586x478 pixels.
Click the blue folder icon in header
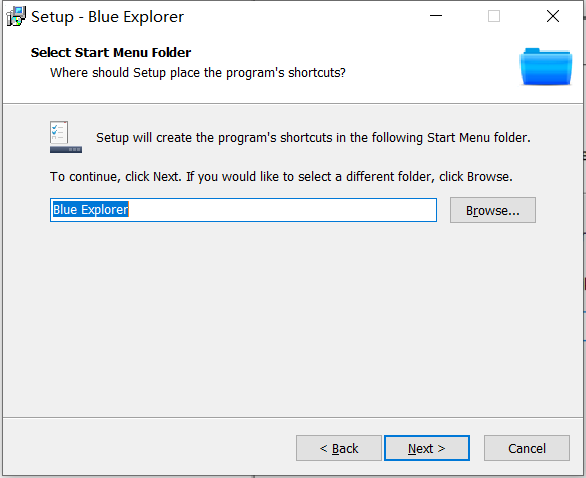click(546, 67)
